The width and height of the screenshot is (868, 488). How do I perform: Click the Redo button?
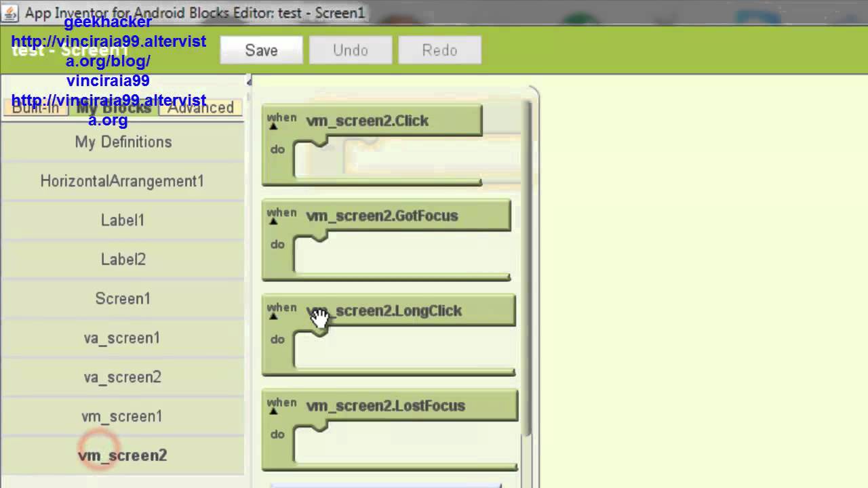coord(439,50)
